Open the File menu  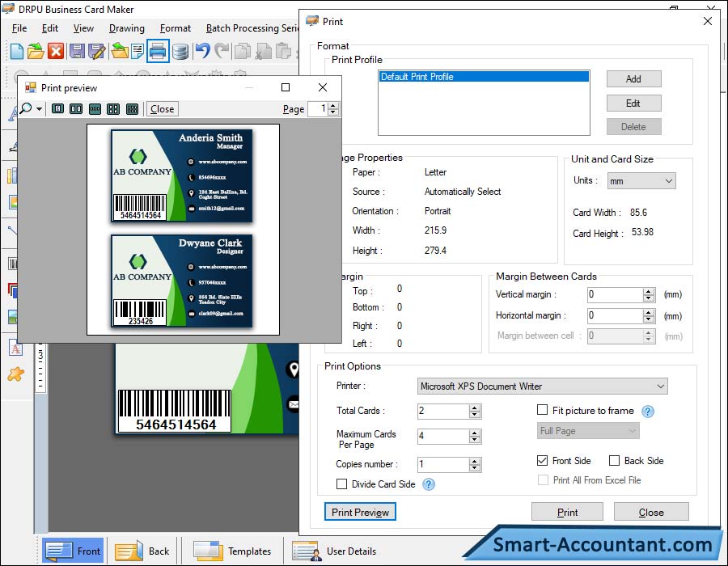[x=19, y=28]
